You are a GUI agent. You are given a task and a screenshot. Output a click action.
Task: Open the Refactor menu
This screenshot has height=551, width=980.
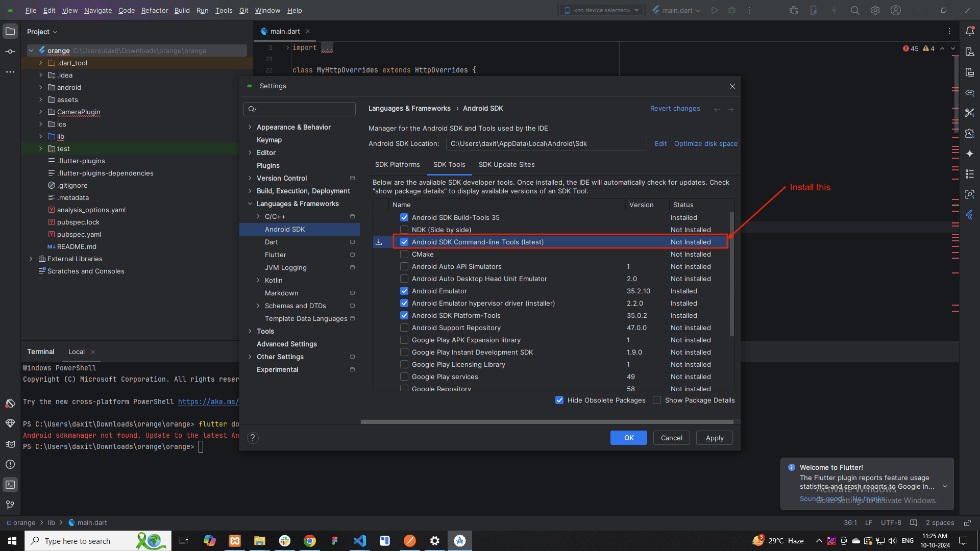tap(154, 10)
